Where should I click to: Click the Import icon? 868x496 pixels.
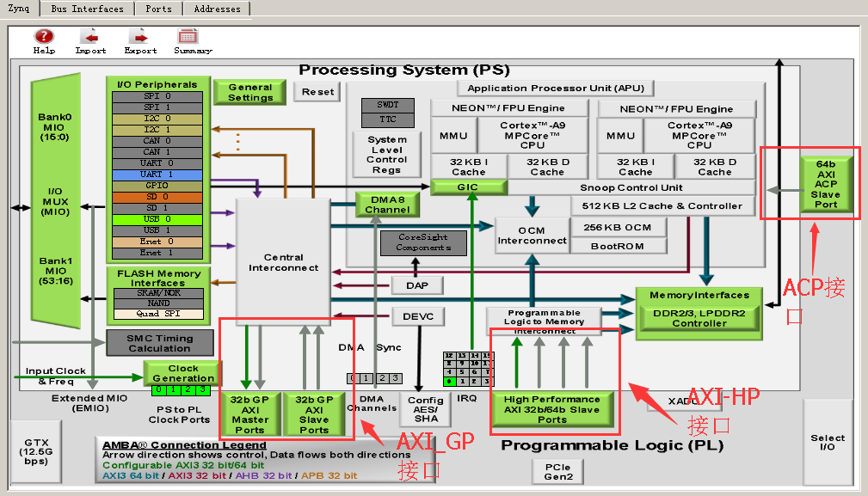(89, 36)
